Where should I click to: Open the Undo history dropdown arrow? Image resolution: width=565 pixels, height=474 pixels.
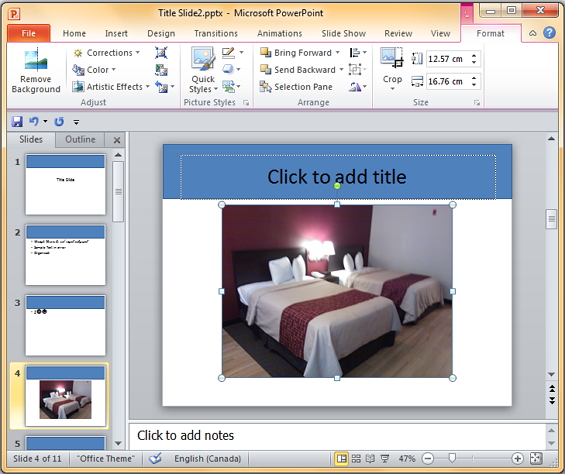coord(45,121)
